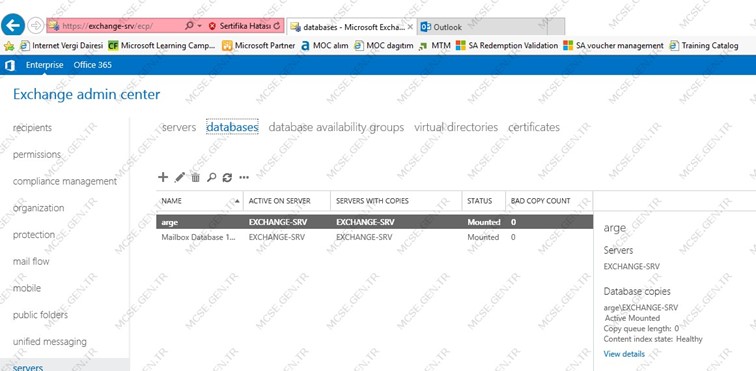Edit the selected database with pencil icon
This screenshot has width=756, height=371.
(179, 178)
